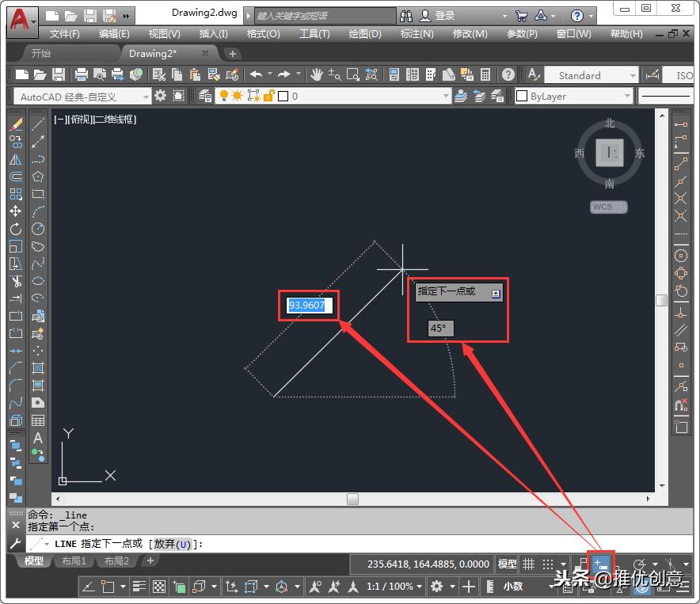Switch to the 布局1 tab
This screenshot has width=700, height=604.
point(74,561)
